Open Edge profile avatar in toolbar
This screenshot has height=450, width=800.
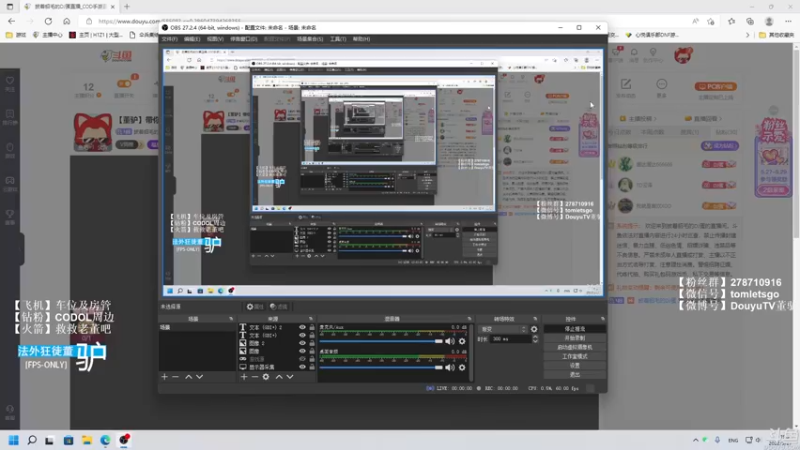tap(769, 21)
